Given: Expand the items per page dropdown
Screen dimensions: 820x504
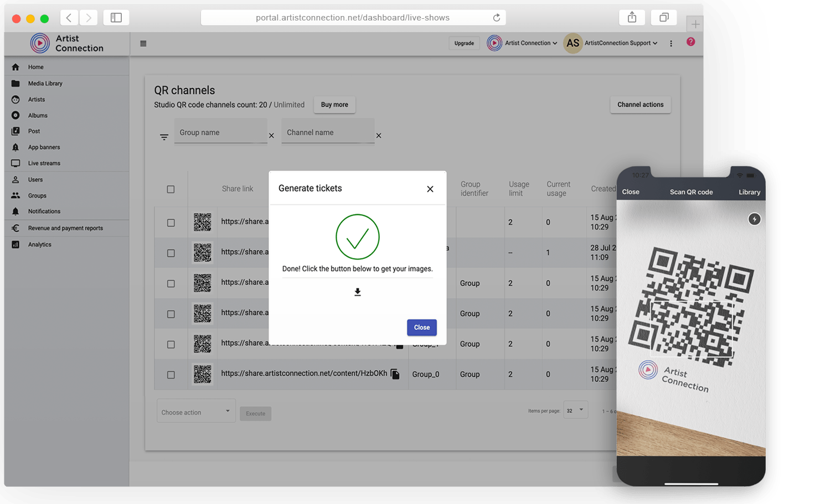Looking at the screenshot, I should click(x=575, y=411).
